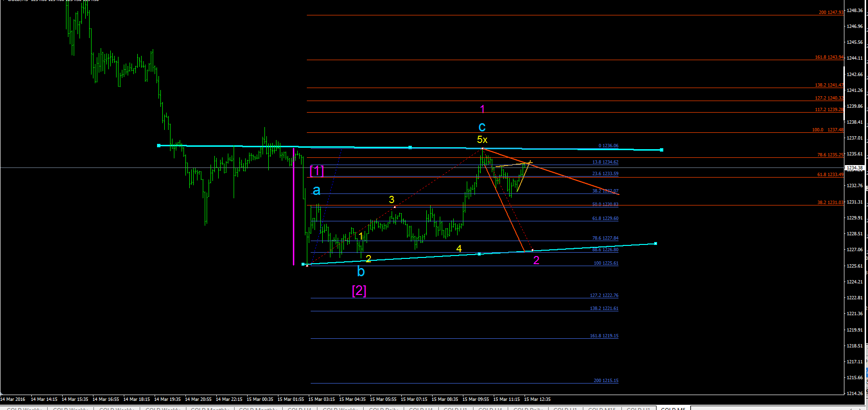Click the 14 Mar 18:15 time axis label
The width and height of the screenshot is (868, 410).
(x=136, y=399)
